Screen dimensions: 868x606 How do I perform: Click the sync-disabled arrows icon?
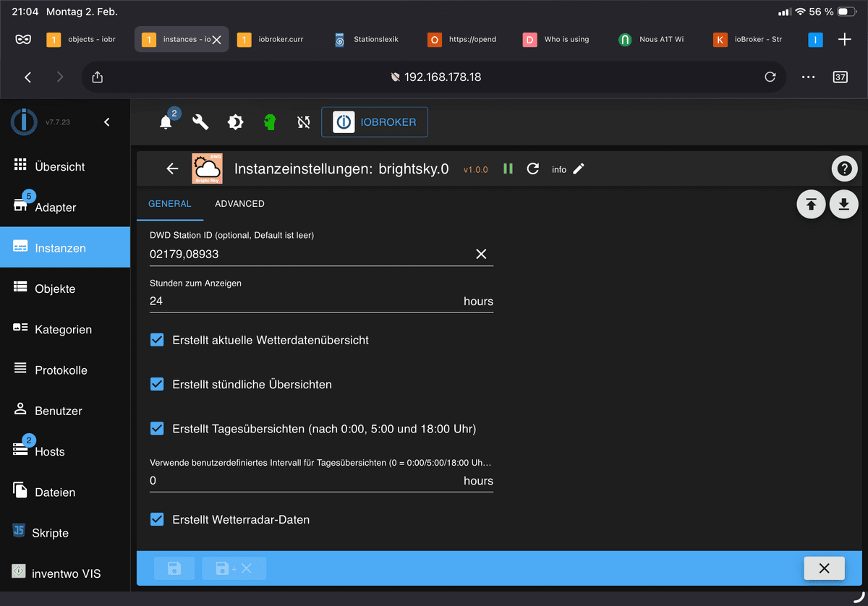pos(304,122)
